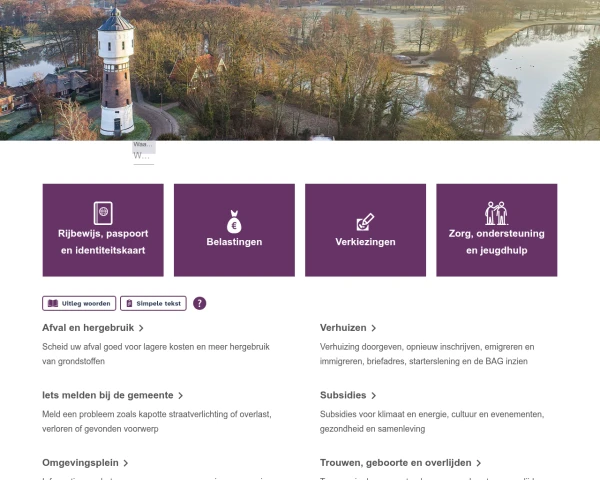Click the chevron next to Omgevingsplein
Screen dimensions: 600x480
click(x=126, y=463)
